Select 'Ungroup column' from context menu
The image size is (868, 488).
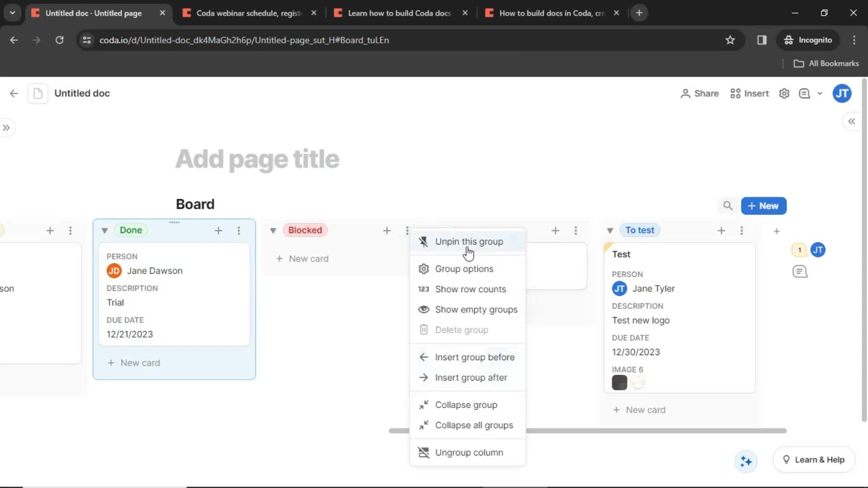point(469,452)
